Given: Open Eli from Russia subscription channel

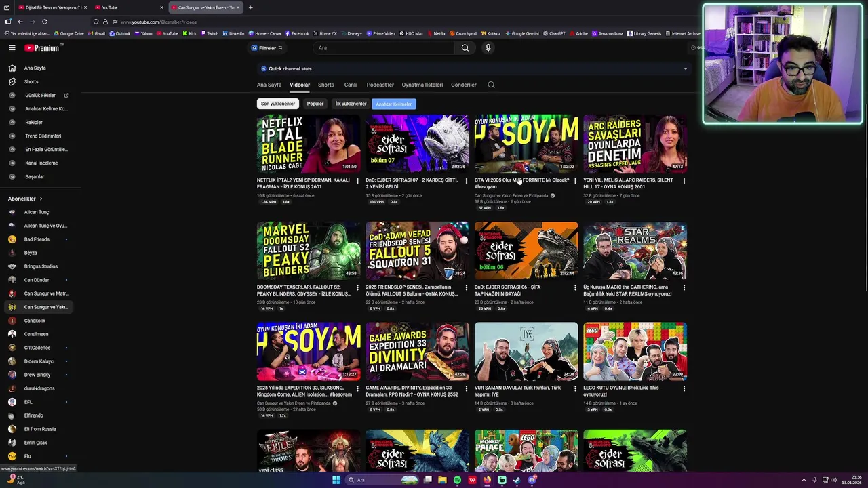Looking at the screenshot, I should tap(40, 429).
